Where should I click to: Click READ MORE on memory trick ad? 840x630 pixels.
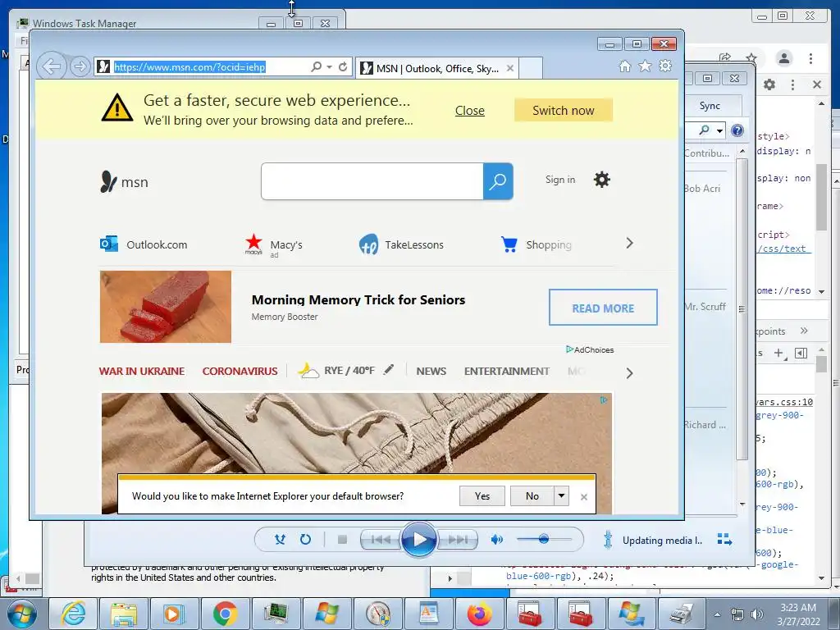603,308
